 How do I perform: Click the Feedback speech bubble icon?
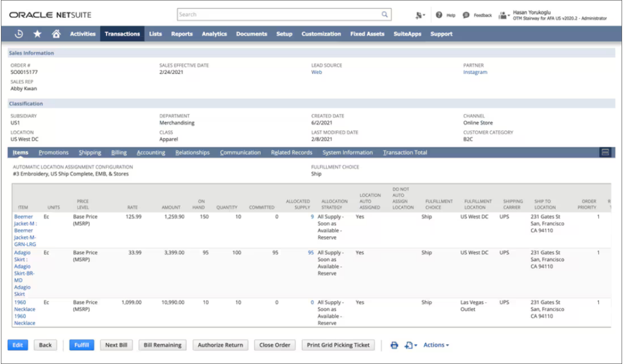(466, 15)
